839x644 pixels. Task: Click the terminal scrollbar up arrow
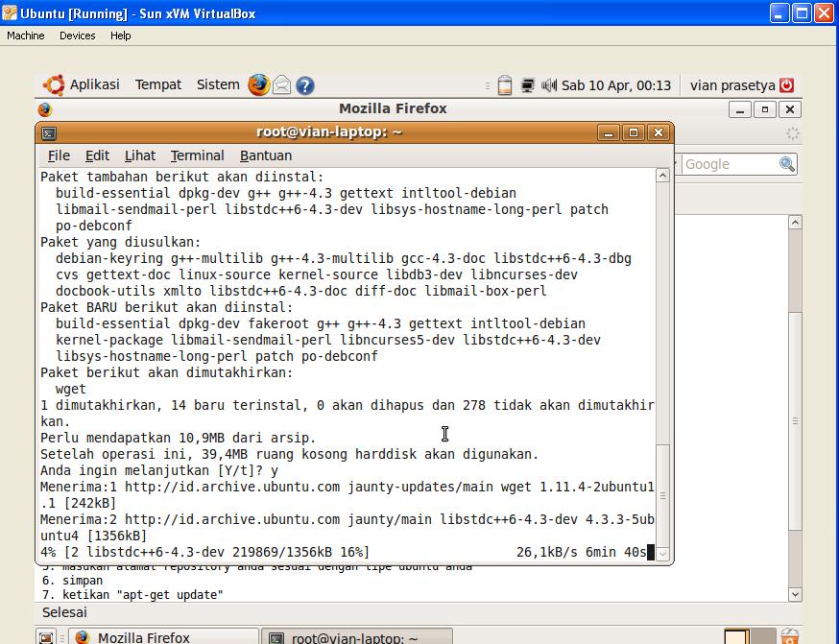(662, 176)
